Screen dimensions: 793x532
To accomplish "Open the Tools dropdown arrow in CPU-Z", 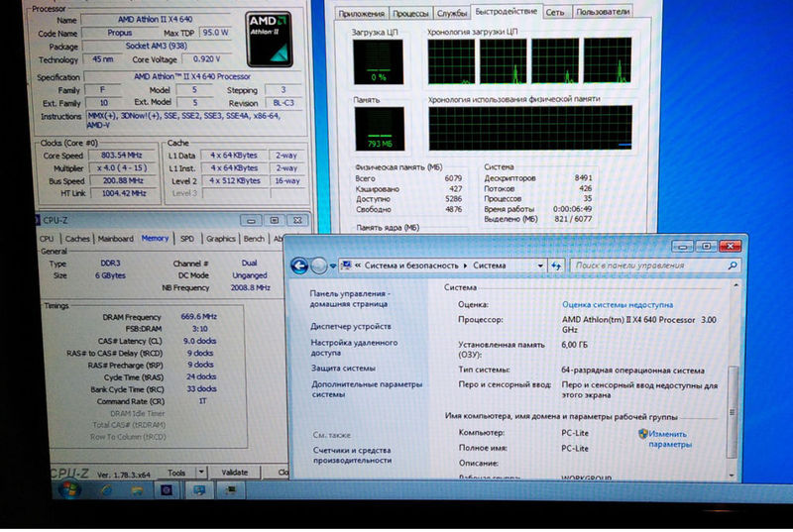I will [x=201, y=473].
